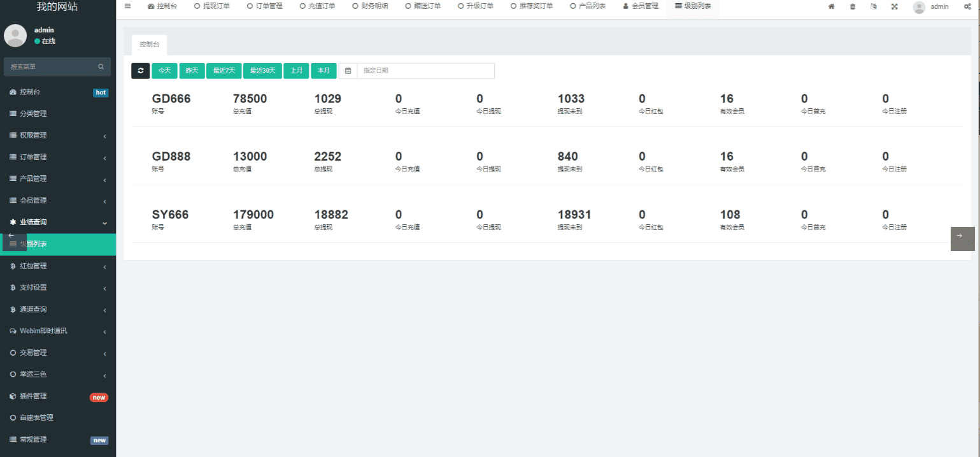Click the trash clear-cache icon
Image resolution: width=980 pixels, height=457 pixels.
click(x=853, y=6)
